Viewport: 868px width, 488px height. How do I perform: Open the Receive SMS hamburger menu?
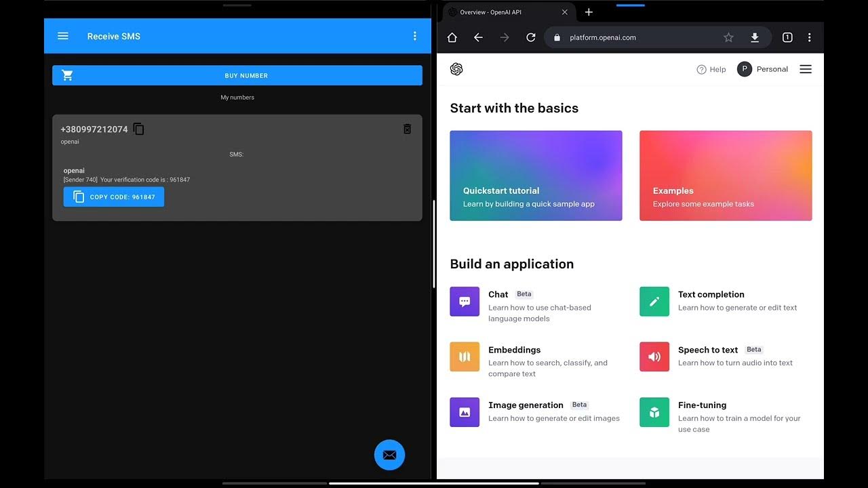(x=63, y=36)
